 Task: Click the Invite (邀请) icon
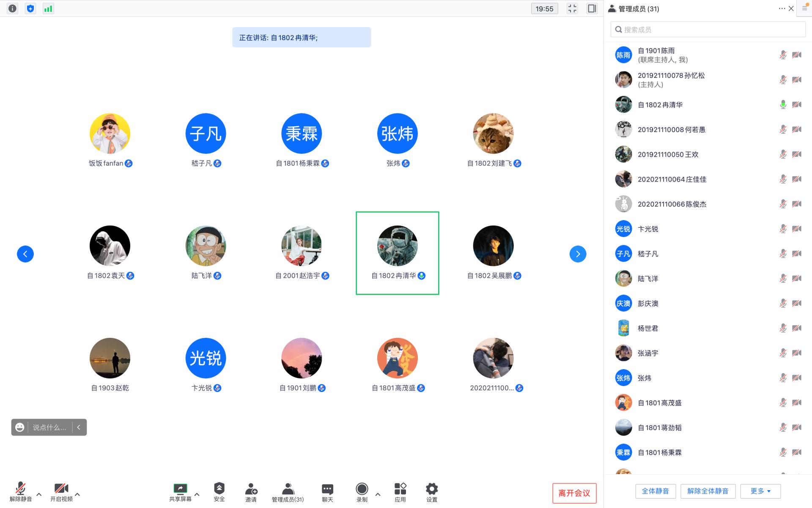pos(251,492)
